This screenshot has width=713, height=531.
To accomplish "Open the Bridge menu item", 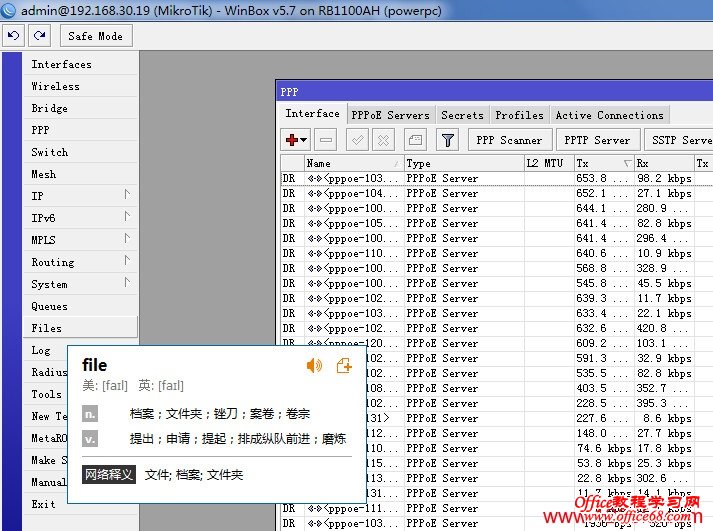I will pyautogui.click(x=80, y=108).
